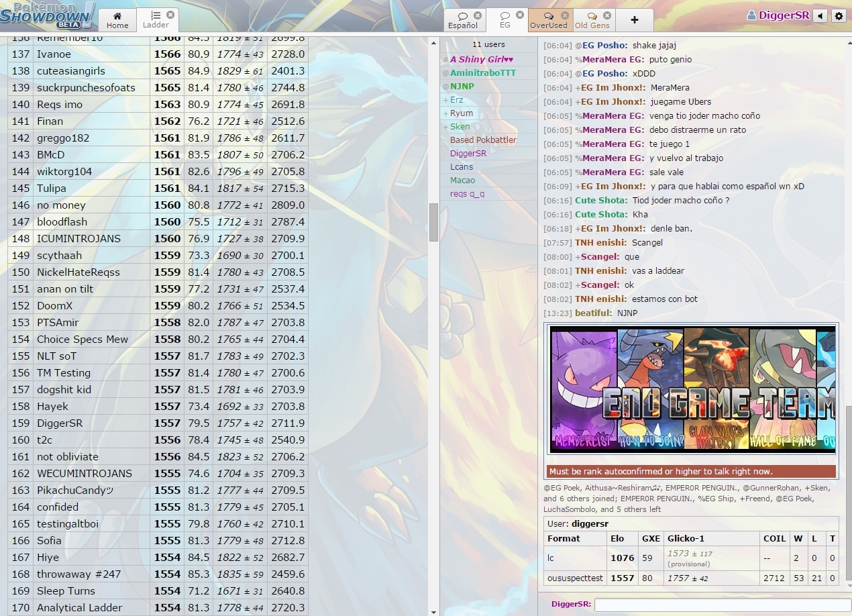Click beatiful's name in chat

tap(593, 313)
